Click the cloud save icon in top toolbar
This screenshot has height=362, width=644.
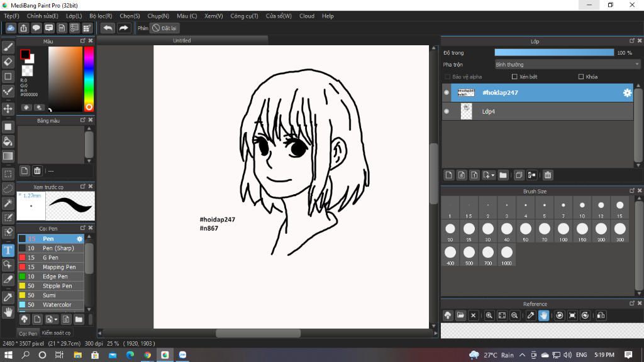11,28
